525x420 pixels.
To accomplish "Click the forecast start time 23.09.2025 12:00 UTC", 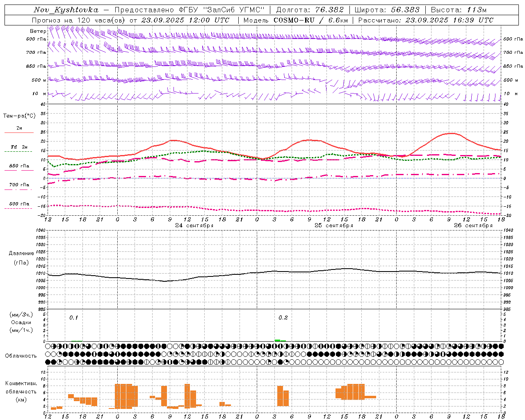I will coord(185,20).
